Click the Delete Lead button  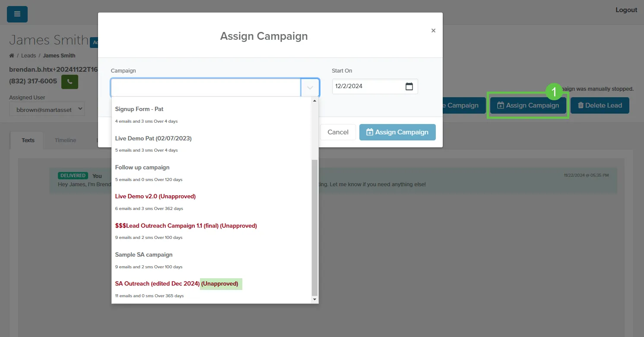coord(600,105)
